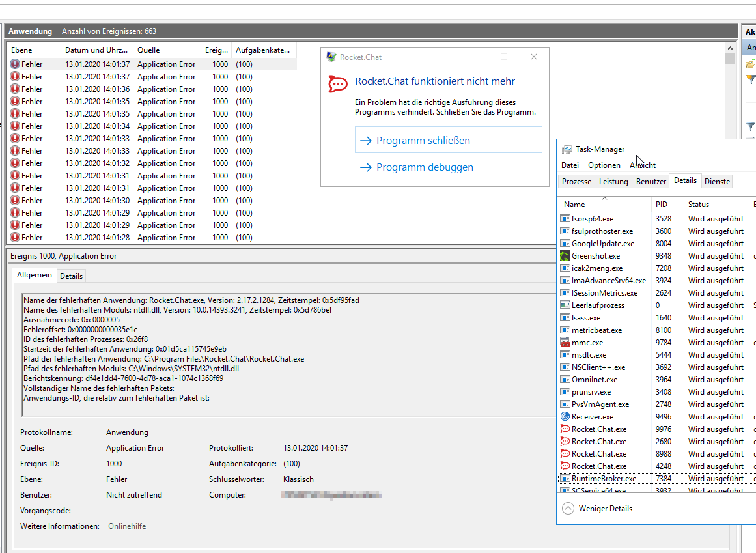Click error icon of event at 14:01:30
This screenshot has height=553, width=756.
click(15, 200)
